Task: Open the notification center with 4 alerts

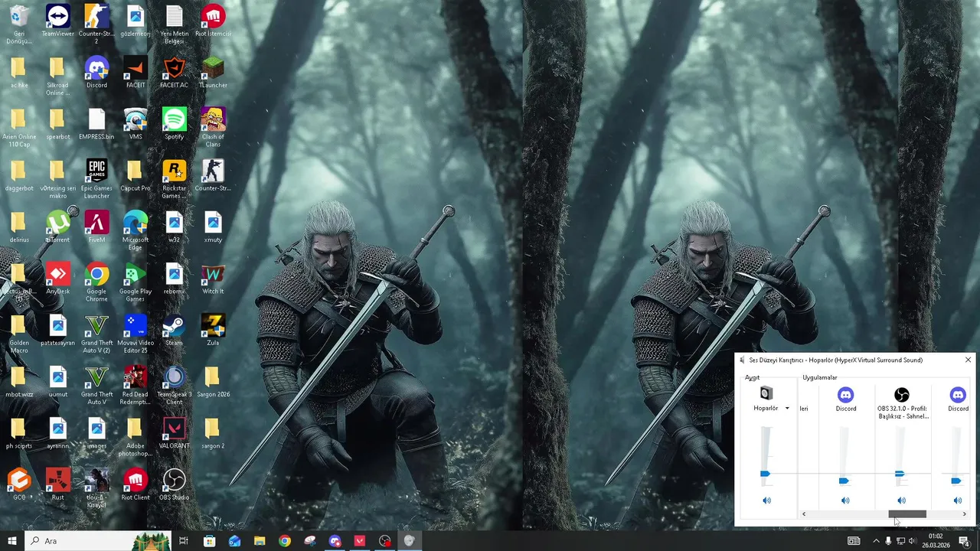Action: click(x=965, y=541)
